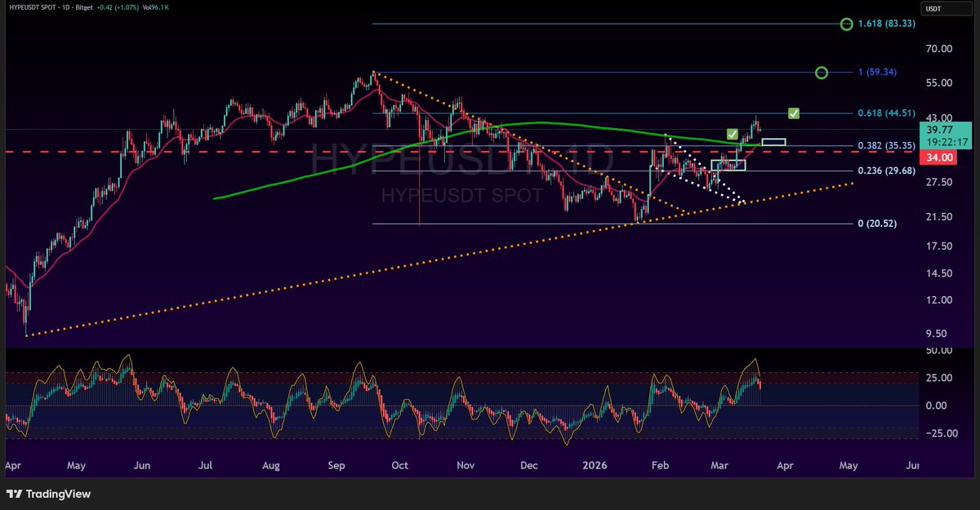Click the 1.618 (83.33) Fibonacci label

(886, 24)
